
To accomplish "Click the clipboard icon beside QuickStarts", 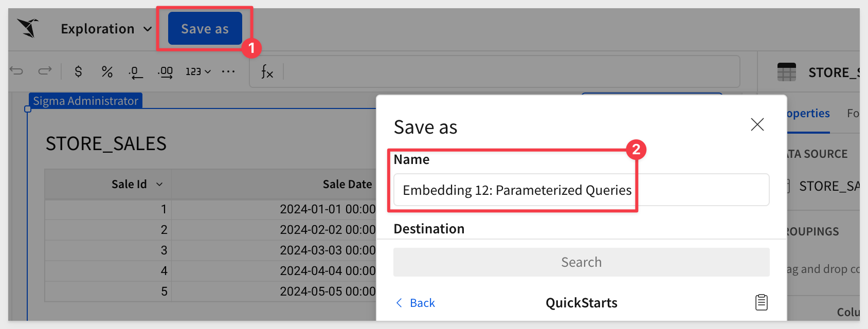I will (x=762, y=302).
